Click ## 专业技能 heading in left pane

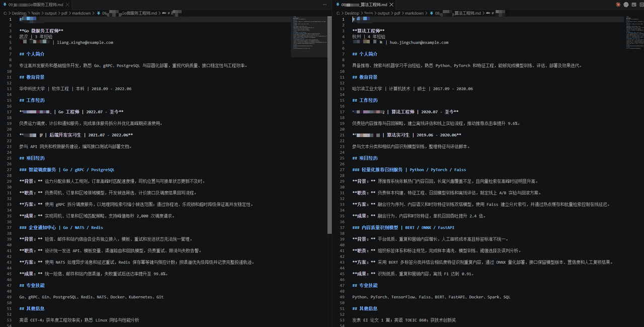click(32, 286)
